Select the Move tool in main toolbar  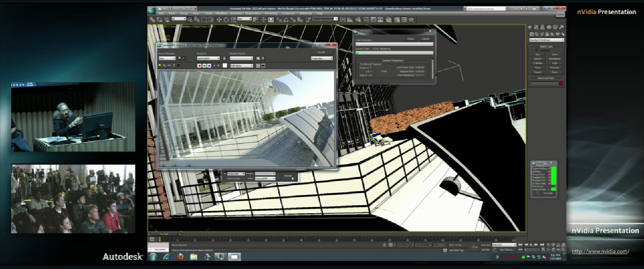(219, 19)
